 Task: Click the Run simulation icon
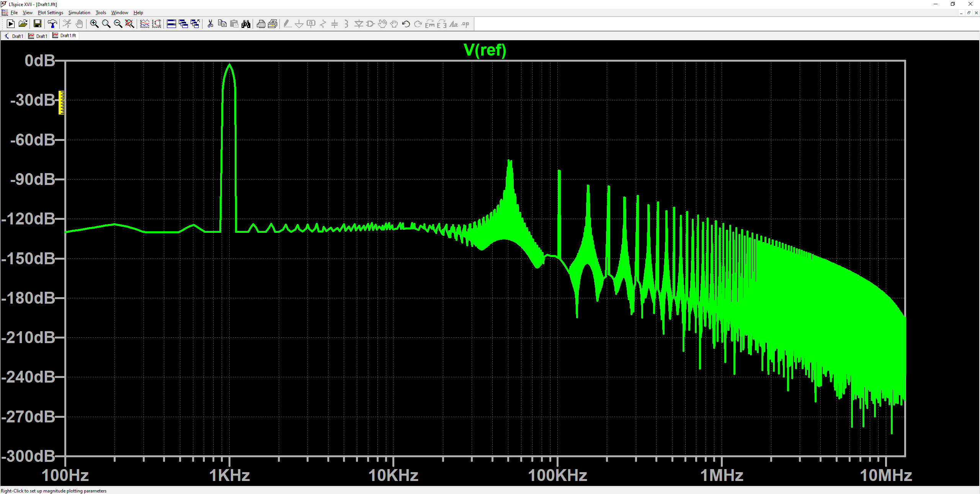coord(11,24)
